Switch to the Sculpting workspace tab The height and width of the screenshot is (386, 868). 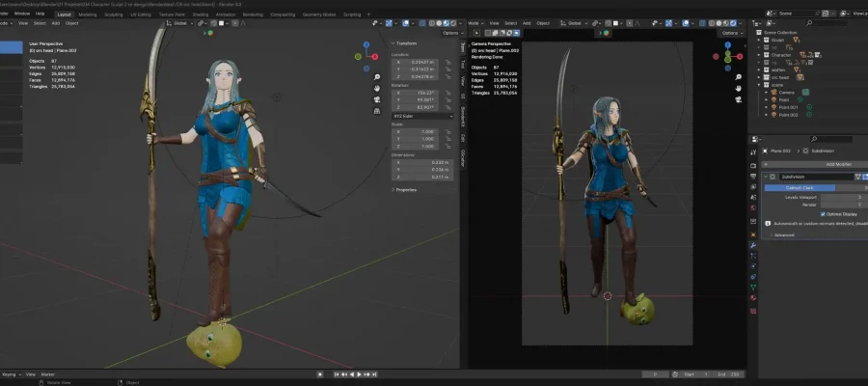click(114, 14)
